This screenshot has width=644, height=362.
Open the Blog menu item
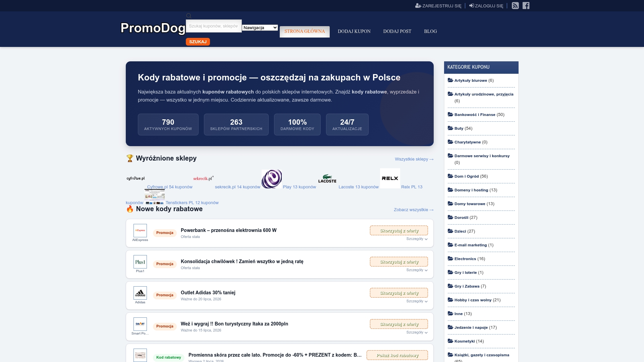(x=430, y=32)
